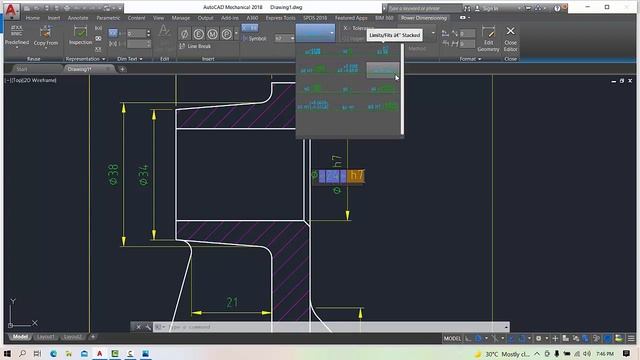Screen dimensions: 640x360
Task: Click the status bar customization menu icon
Action: (x=631, y=338)
